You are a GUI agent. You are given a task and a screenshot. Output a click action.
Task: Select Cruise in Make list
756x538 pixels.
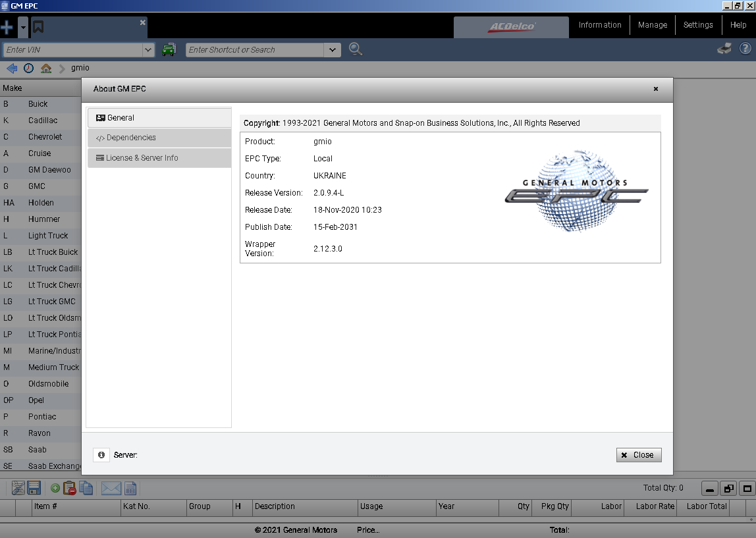(41, 153)
